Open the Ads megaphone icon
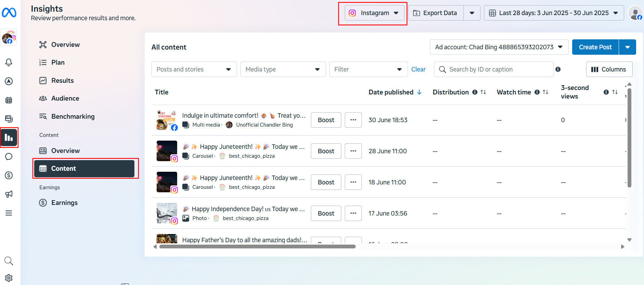The width and height of the screenshot is (644, 285). pos(9,194)
